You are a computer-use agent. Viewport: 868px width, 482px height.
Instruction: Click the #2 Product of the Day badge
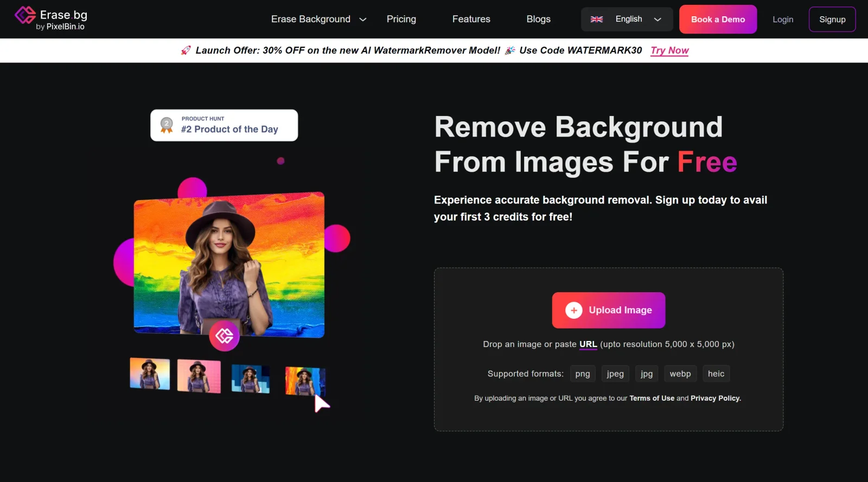click(x=224, y=125)
